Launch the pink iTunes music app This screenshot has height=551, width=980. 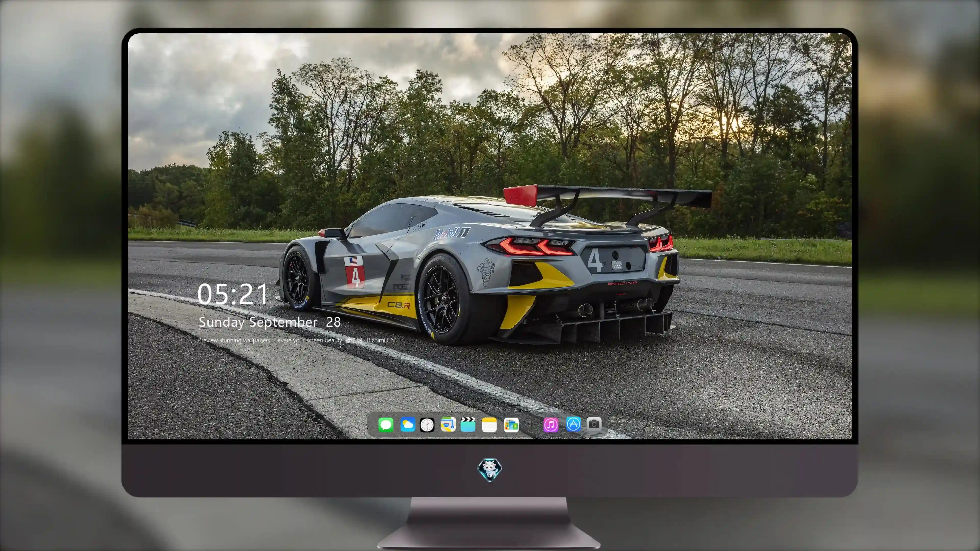tap(551, 425)
